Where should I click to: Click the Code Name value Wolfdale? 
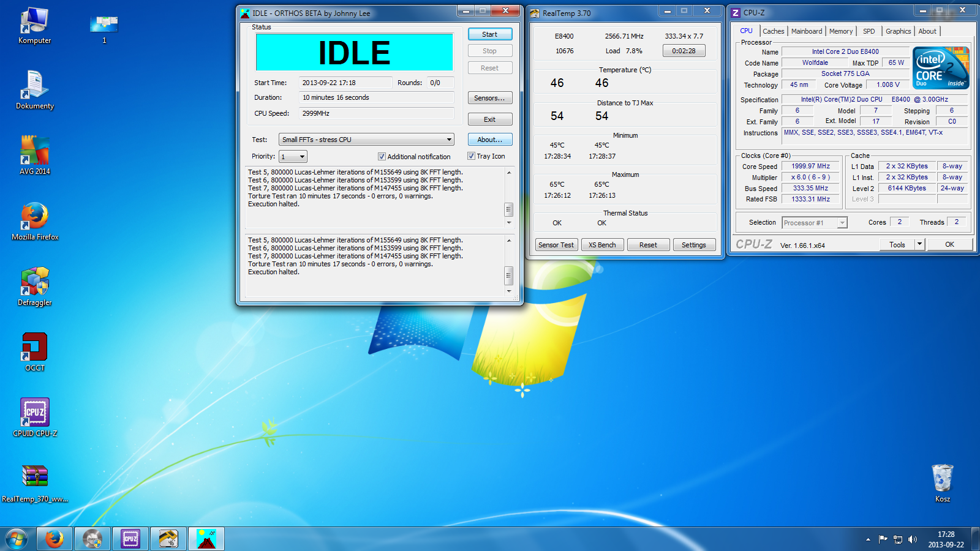point(815,62)
